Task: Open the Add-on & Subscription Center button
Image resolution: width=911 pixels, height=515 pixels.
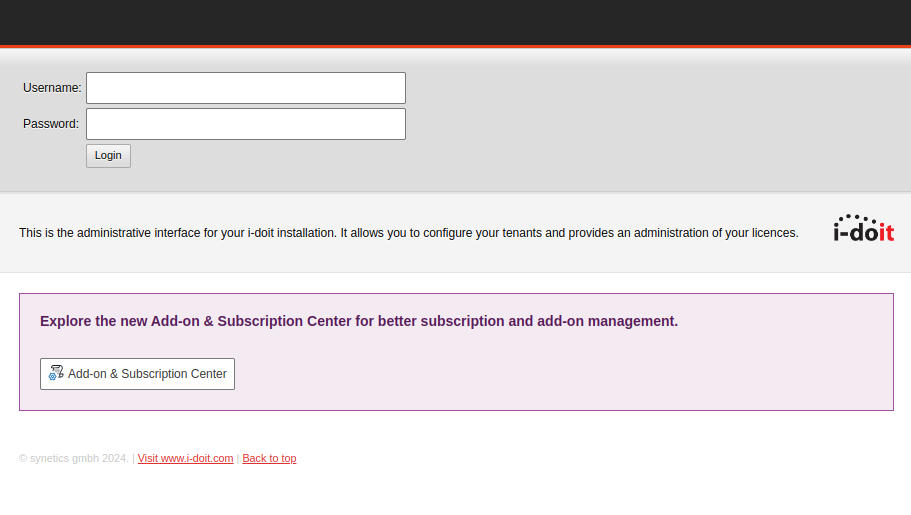Action: point(137,374)
